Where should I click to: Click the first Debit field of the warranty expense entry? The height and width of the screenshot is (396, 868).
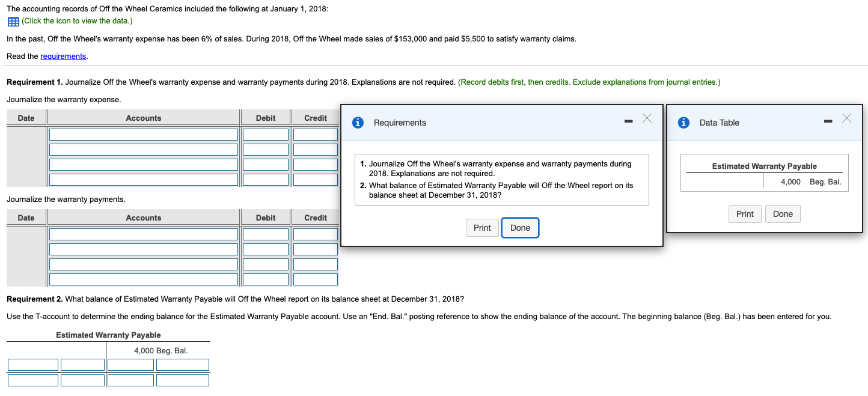click(264, 134)
